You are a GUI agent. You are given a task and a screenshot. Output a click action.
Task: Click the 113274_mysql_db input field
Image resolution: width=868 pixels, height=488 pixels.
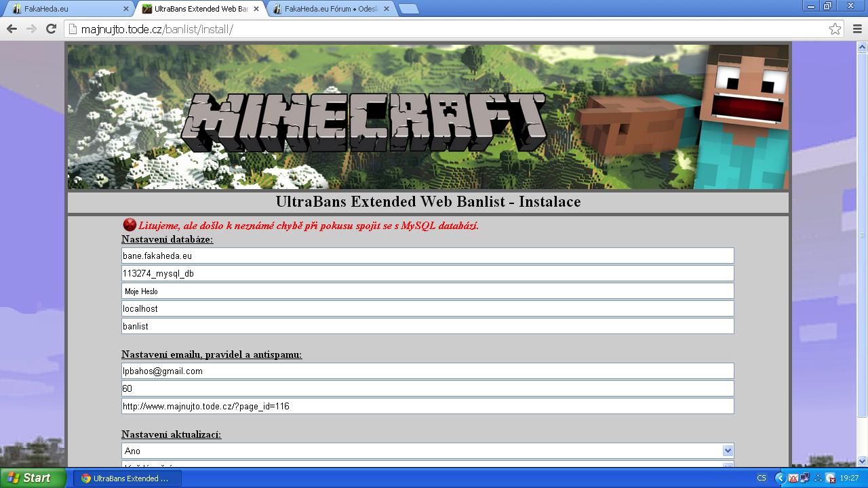click(427, 273)
